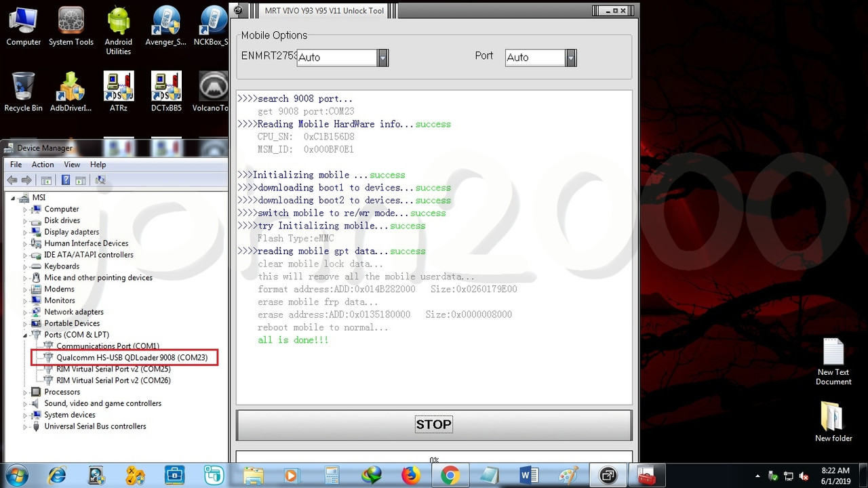Expand the Modems node arrow
Image resolution: width=868 pixels, height=488 pixels.
pyautogui.click(x=25, y=289)
